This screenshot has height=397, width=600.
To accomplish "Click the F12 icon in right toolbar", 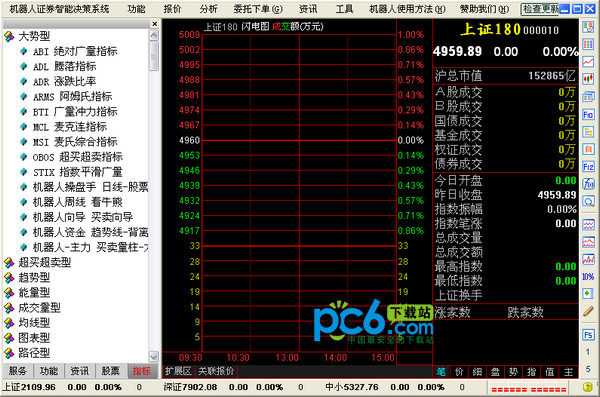I will pyautogui.click(x=588, y=167).
